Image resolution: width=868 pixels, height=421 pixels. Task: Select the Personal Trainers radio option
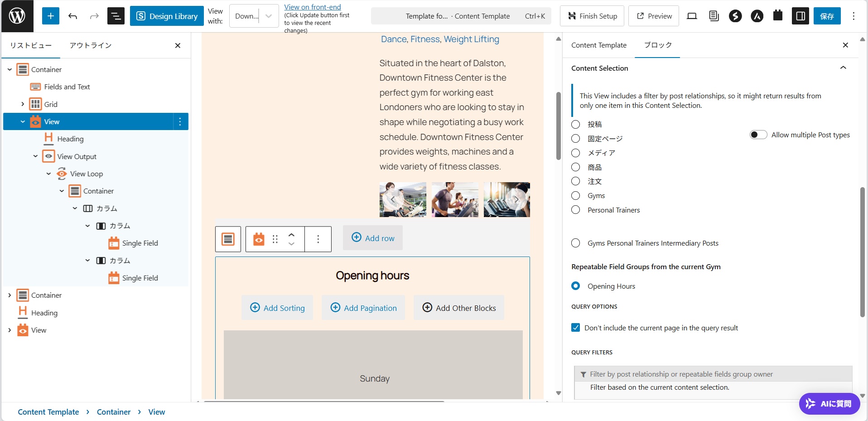[576, 210]
